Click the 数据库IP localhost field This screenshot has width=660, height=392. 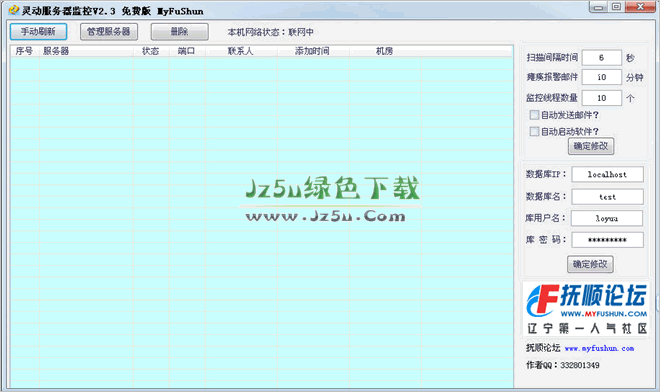[607, 174]
